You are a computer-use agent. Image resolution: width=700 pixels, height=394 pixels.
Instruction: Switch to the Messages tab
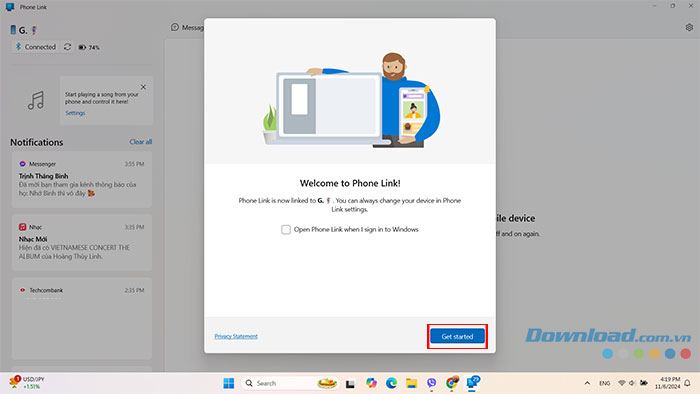click(188, 28)
